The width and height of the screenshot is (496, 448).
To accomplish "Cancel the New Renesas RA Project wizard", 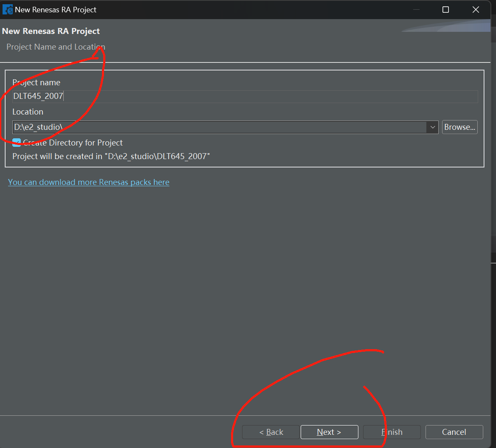I will coord(454,432).
